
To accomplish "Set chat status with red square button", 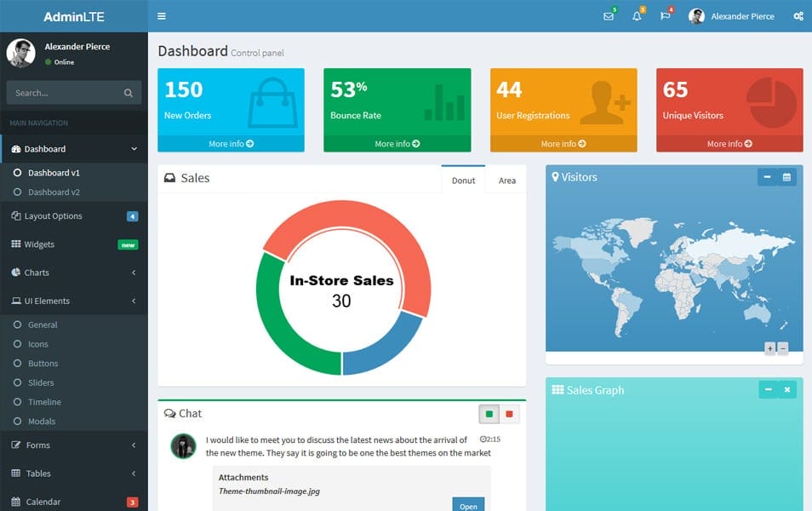I will [x=509, y=415].
